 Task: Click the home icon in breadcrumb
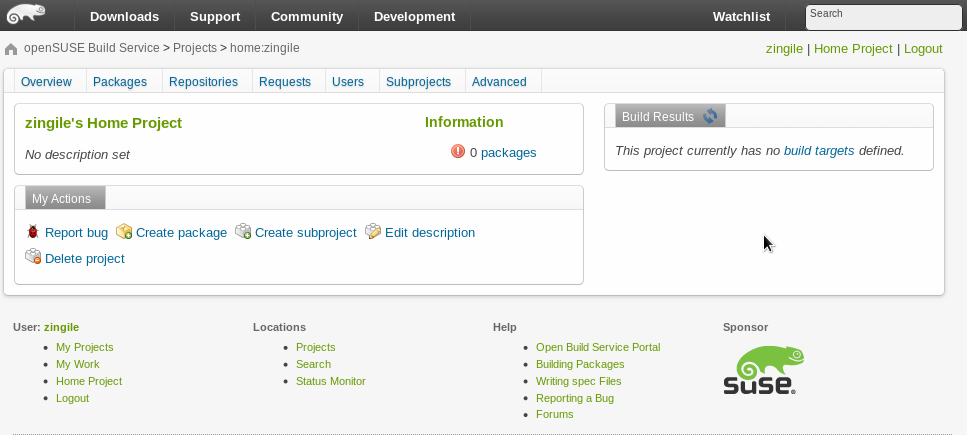(11, 49)
